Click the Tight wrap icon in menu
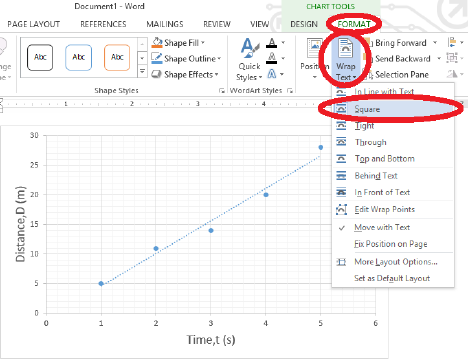 coord(341,126)
